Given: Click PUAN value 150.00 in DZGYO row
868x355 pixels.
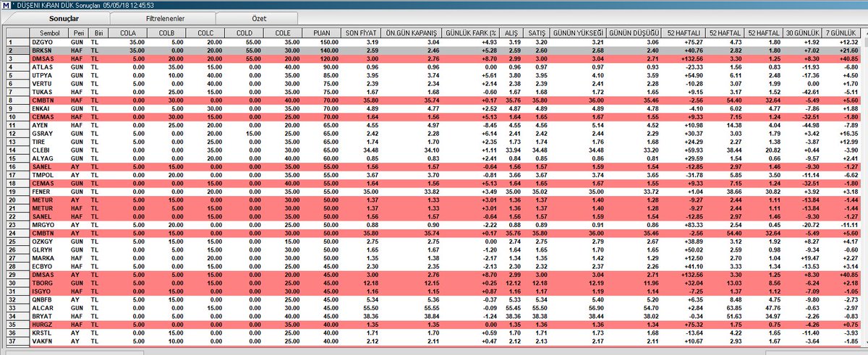Looking at the screenshot, I should tap(323, 43).
